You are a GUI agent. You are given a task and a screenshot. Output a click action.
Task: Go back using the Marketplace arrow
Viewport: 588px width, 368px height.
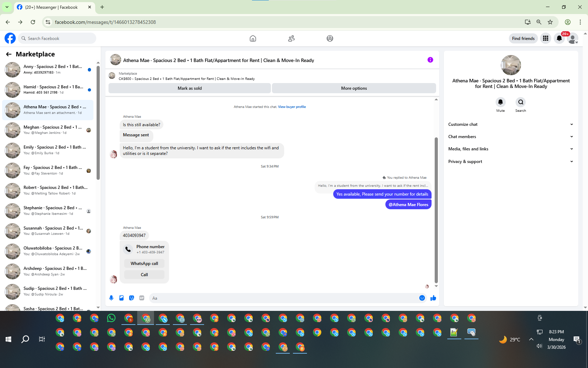coord(9,54)
